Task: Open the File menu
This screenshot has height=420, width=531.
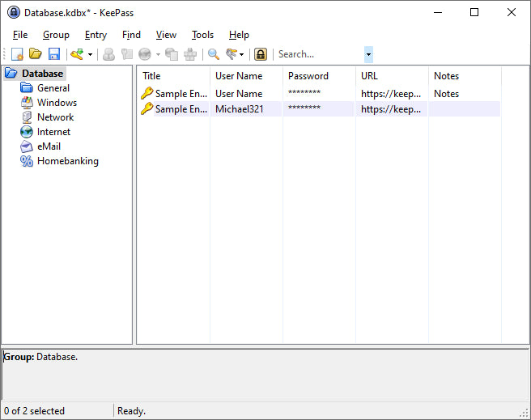Action: pyautogui.click(x=20, y=35)
